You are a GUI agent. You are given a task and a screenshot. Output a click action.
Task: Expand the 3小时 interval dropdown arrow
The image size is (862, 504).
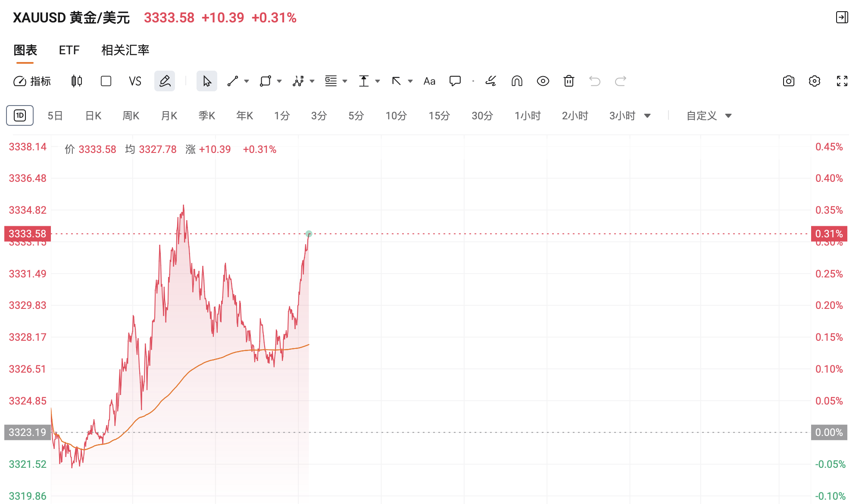tap(647, 116)
